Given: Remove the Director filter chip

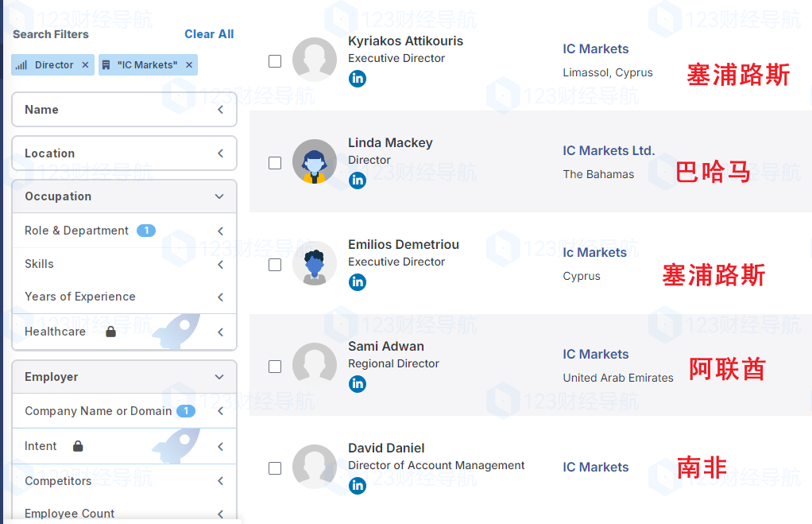Looking at the screenshot, I should tap(85, 65).
